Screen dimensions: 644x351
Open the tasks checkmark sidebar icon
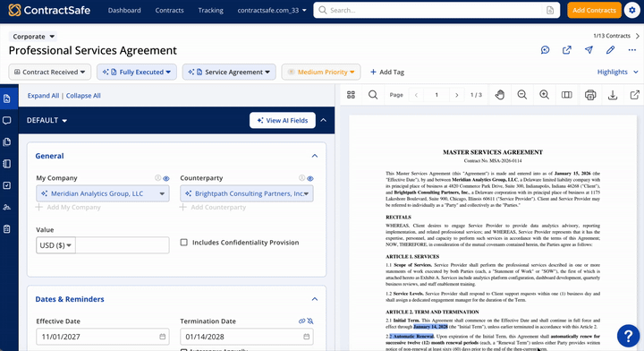click(x=7, y=185)
